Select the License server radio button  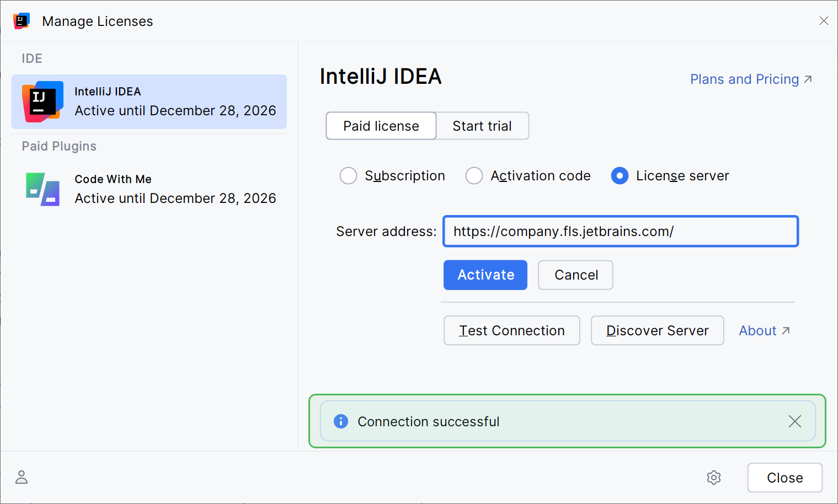[x=620, y=176]
